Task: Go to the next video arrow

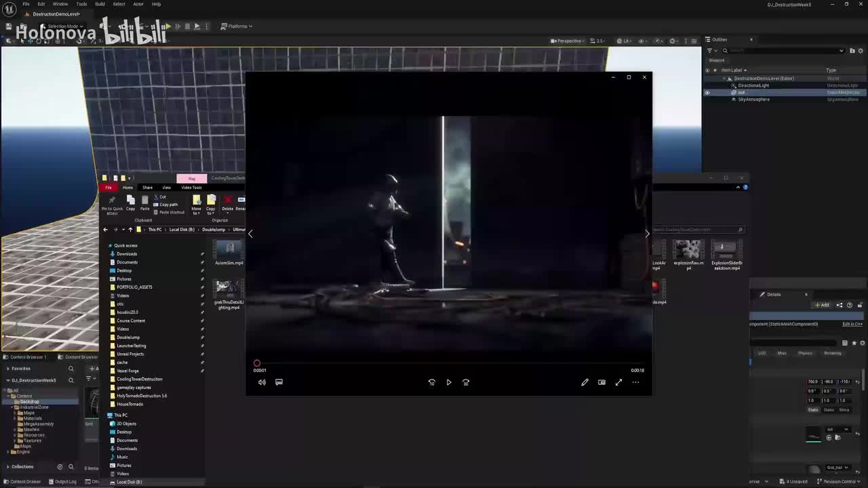Action: pyautogui.click(x=647, y=234)
